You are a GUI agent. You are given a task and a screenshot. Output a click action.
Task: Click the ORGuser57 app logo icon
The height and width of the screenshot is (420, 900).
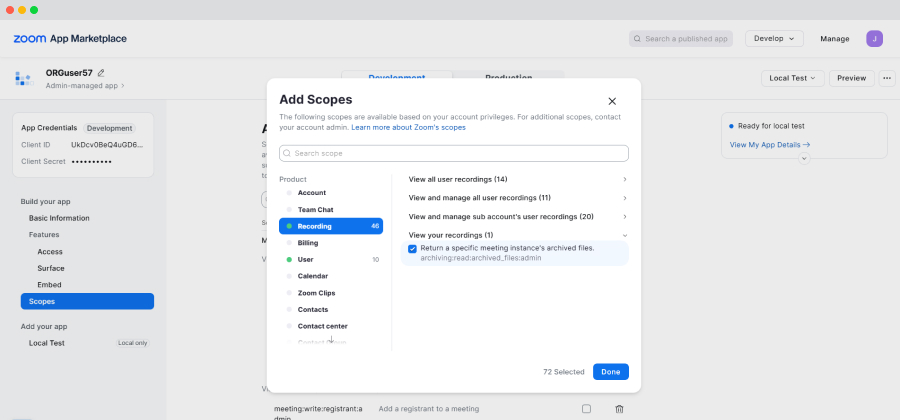[x=23, y=79]
